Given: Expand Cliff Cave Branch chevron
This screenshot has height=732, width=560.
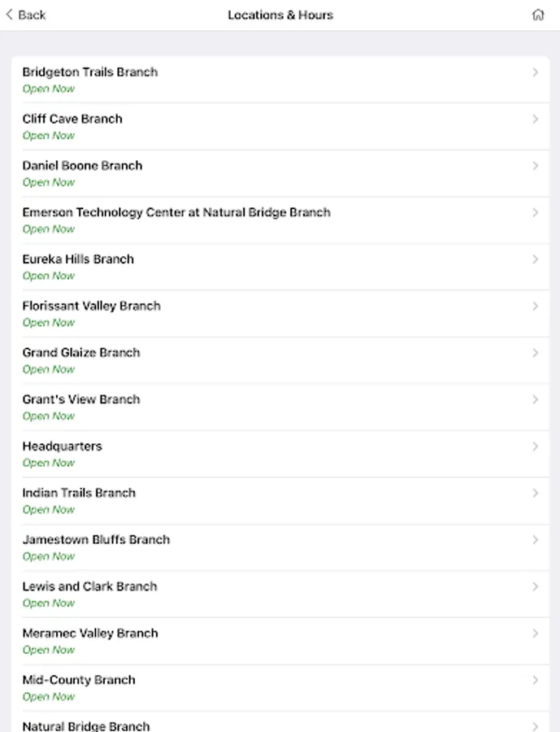Looking at the screenshot, I should coord(535,119).
